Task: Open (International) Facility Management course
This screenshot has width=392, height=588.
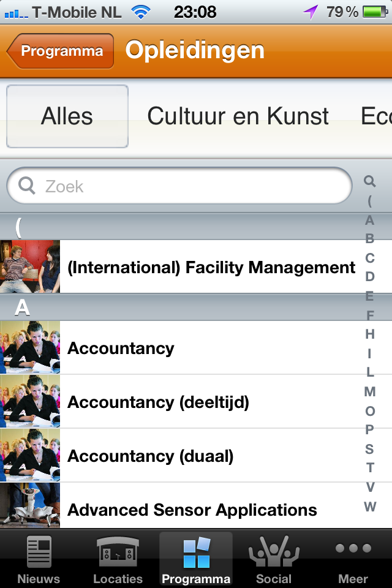Action: pyautogui.click(x=211, y=267)
